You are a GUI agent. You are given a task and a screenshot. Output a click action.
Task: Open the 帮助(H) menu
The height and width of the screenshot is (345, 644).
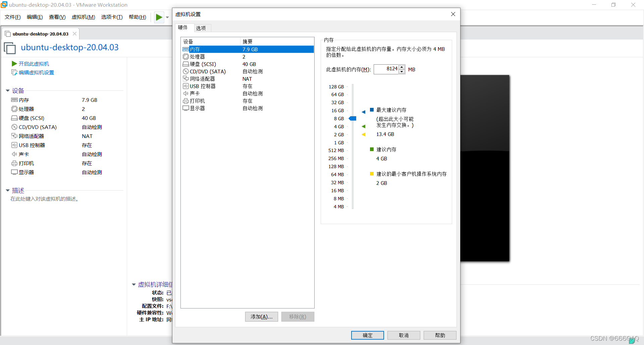point(138,17)
